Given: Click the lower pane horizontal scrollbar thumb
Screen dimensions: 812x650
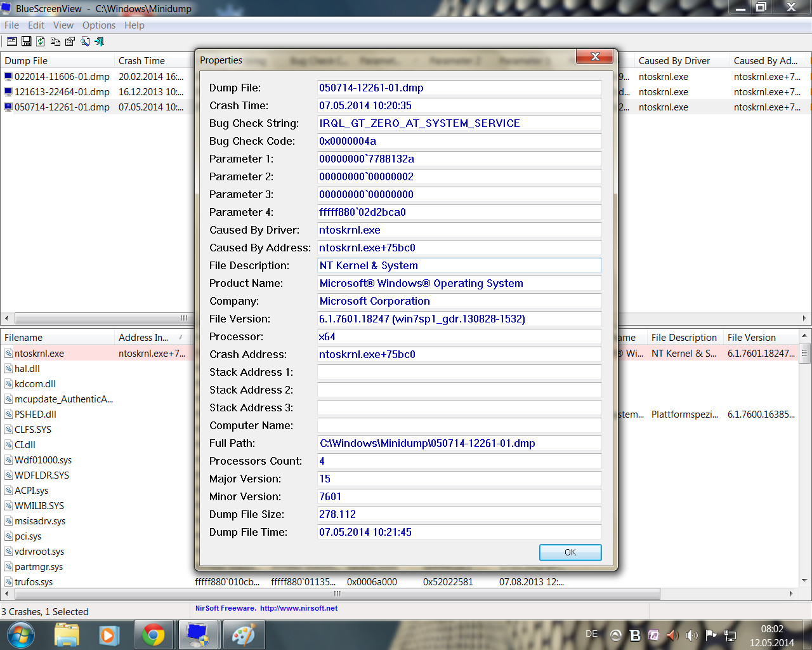Looking at the screenshot, I should pyautogui.click(x=337, y=594).
